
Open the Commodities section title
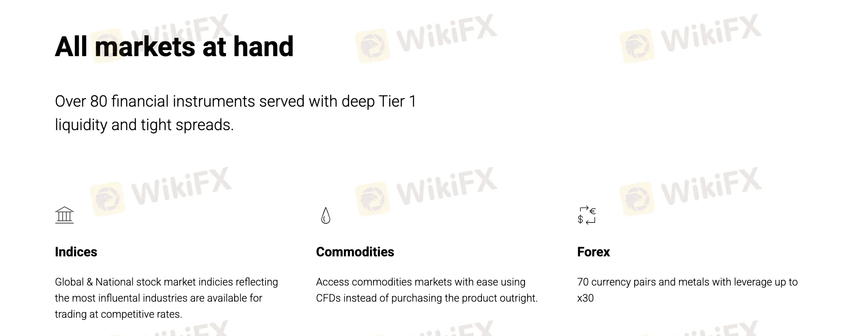355,252
